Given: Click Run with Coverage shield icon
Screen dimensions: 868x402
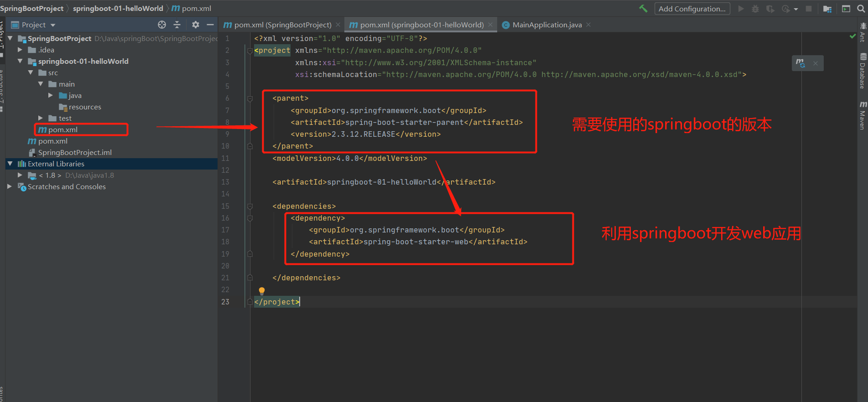Looking at the screenshot, I should click(770, 9).
